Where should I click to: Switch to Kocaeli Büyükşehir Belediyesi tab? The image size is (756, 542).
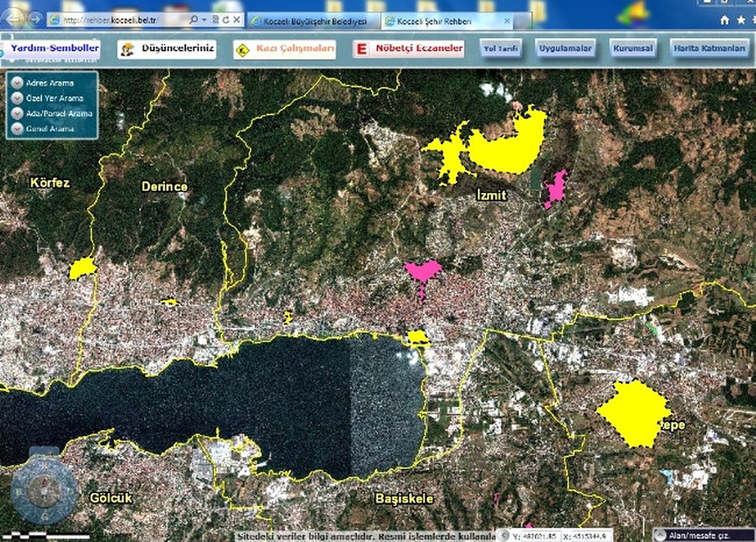tap(312, 21)
